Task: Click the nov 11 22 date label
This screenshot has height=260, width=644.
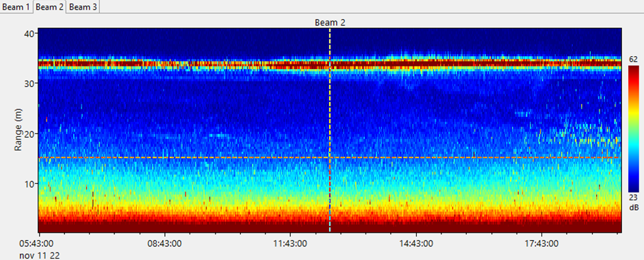Action: pyautogui.click(x=40, y=255)
